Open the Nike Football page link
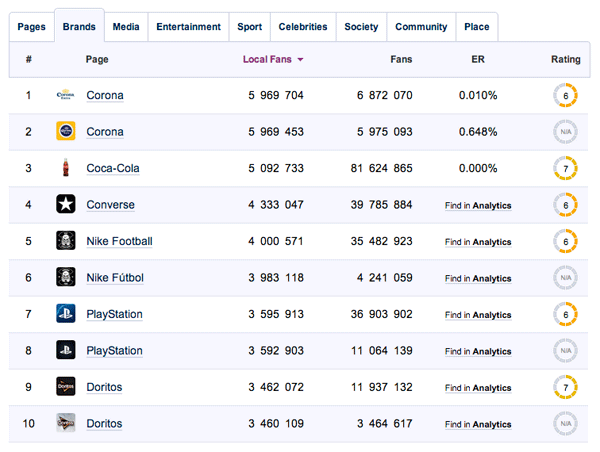The height and width of the screenshot is (452, 600). click(119, 241)
